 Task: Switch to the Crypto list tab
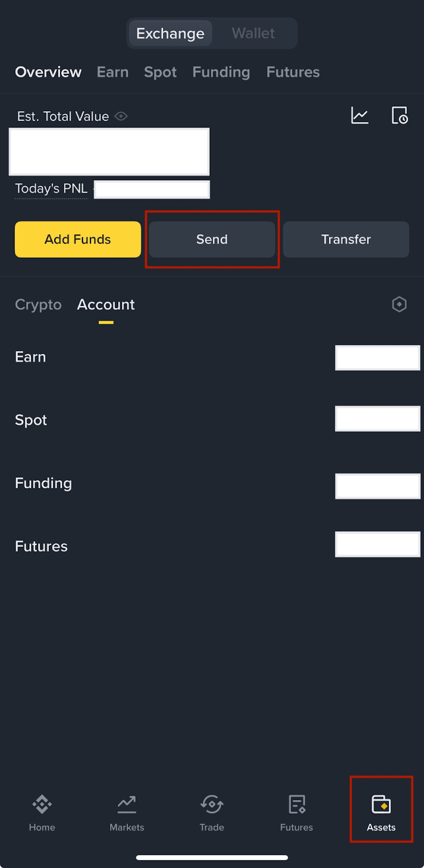[38, 305]
